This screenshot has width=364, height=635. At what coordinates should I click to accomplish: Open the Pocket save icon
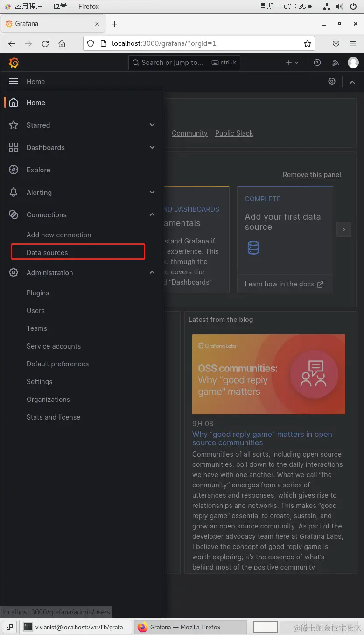[336, 43]
